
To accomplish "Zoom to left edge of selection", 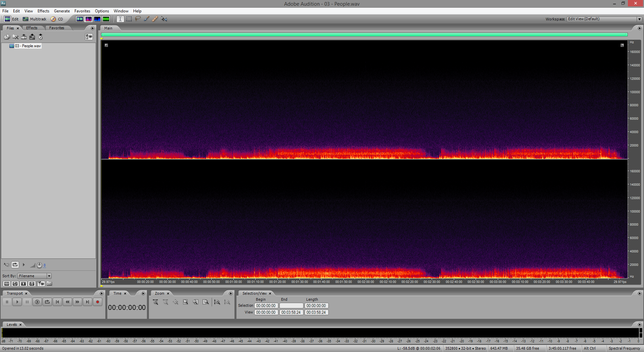I will (196, 302).
